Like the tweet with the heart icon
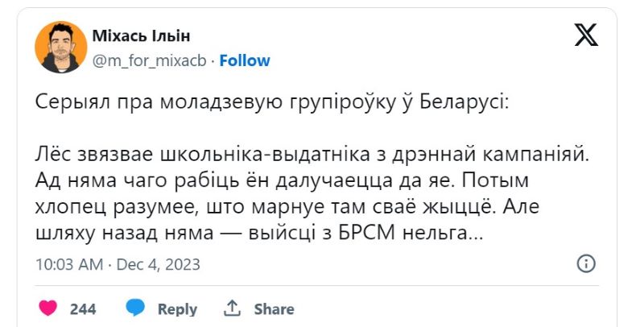Image resolution: width=644 pixels, height=327 pixels. click(x=48, y=308)
